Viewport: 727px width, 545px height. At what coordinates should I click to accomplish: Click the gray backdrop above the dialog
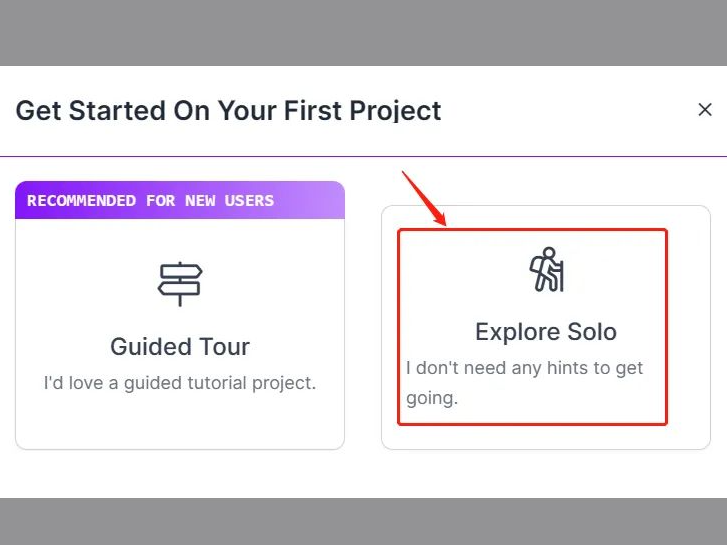tap(363, 32)
